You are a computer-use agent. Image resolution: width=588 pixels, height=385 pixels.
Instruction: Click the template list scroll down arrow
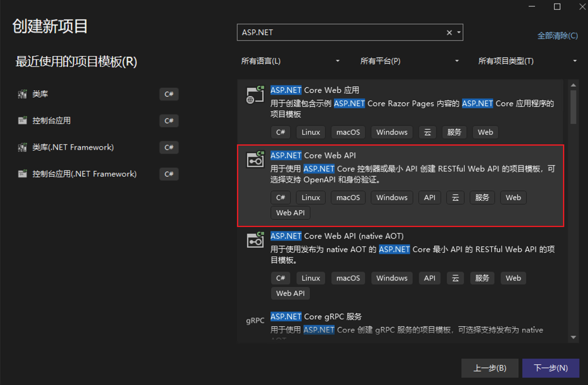tap(573, 338)
